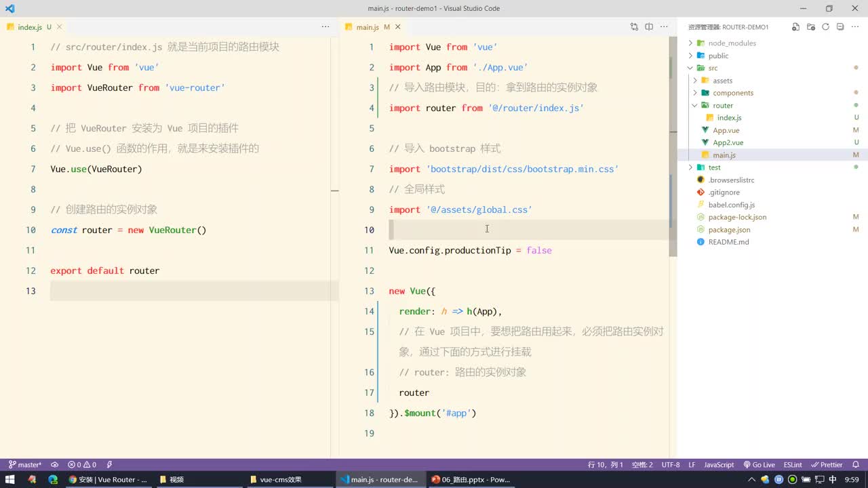
Task: Change indentation from spaces 2
Action: (x=642, y=465)
